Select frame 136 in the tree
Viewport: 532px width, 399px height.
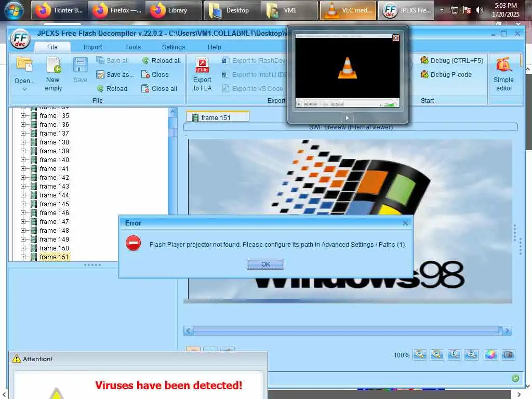coord(54,125)
